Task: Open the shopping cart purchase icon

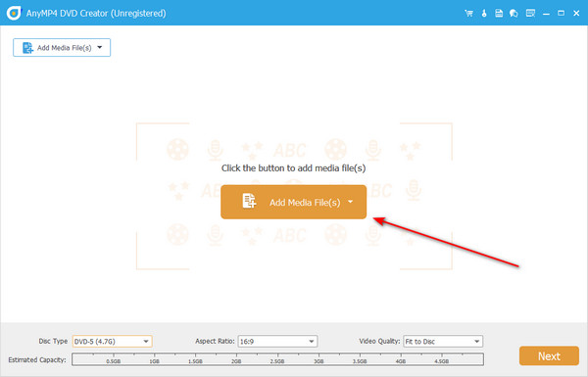Action: [468, 14]
